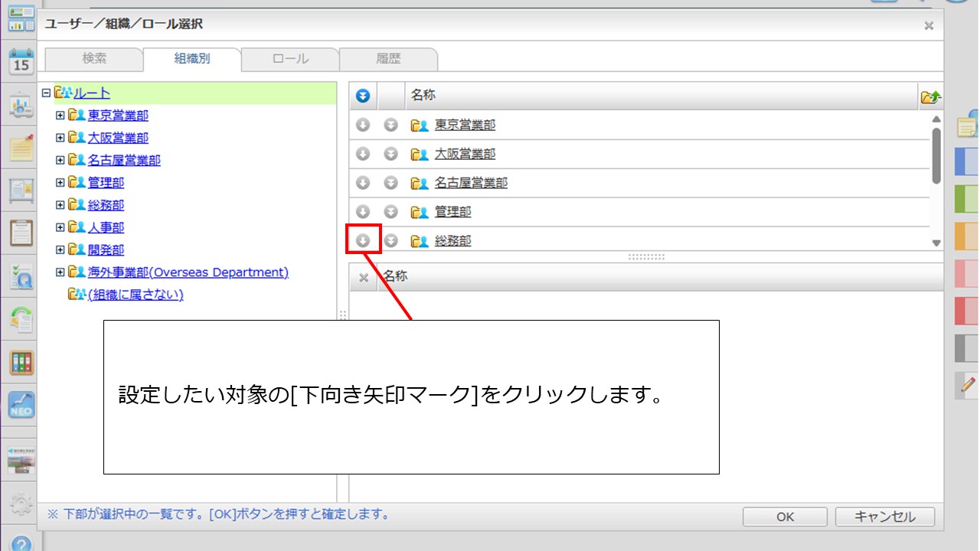This screenshot has width=980, height=551.
Task: Click the help question mark icon
Action: [21, 543]
